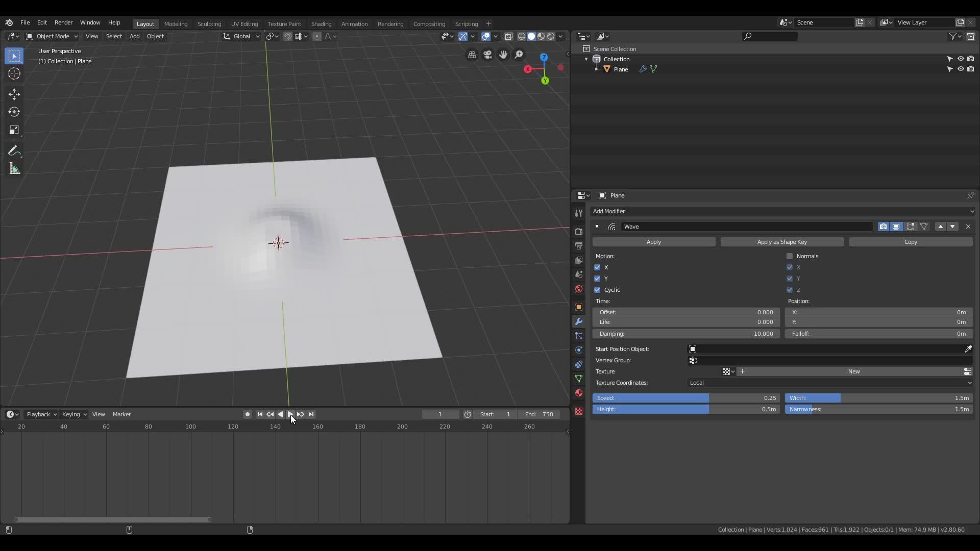Select the Scale tool
The width and height of the screenshot is (980, 551).
click(14, 130)
